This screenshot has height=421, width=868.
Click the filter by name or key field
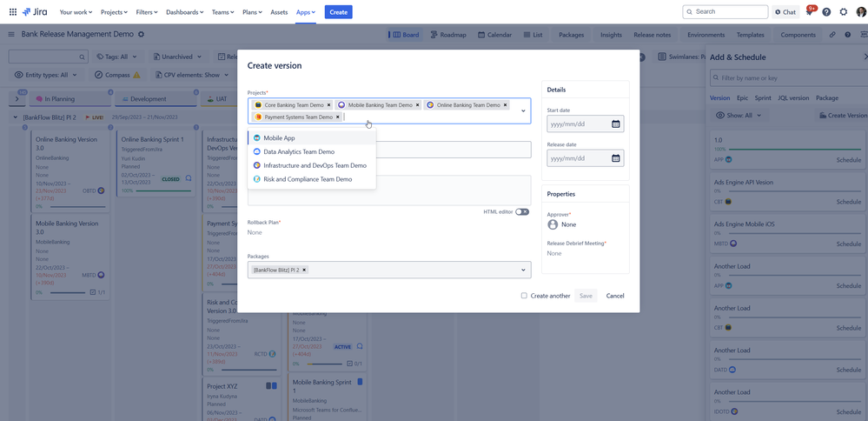tap(790, 78)
